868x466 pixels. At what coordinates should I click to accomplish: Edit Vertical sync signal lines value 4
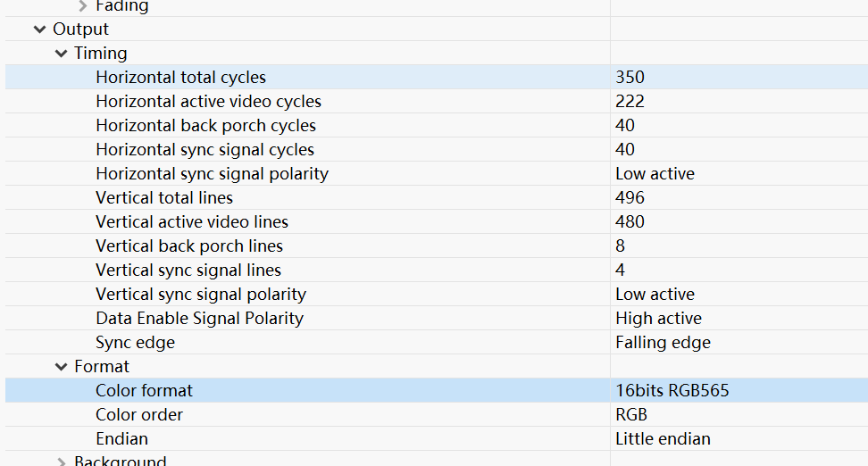click(620, 270)
